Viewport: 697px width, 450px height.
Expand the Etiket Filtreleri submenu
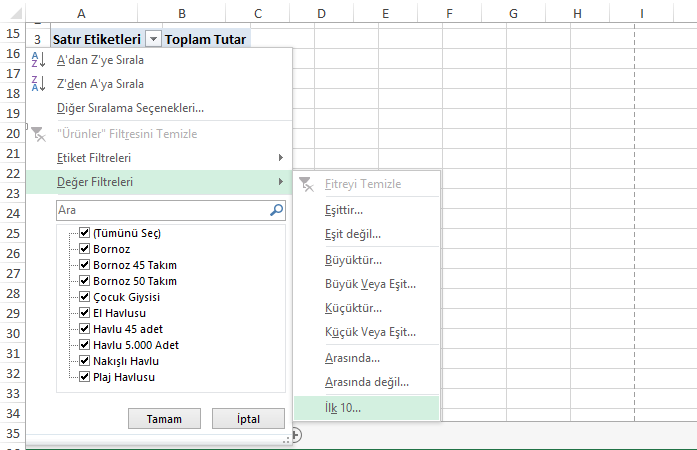click(x=279, y=158)
